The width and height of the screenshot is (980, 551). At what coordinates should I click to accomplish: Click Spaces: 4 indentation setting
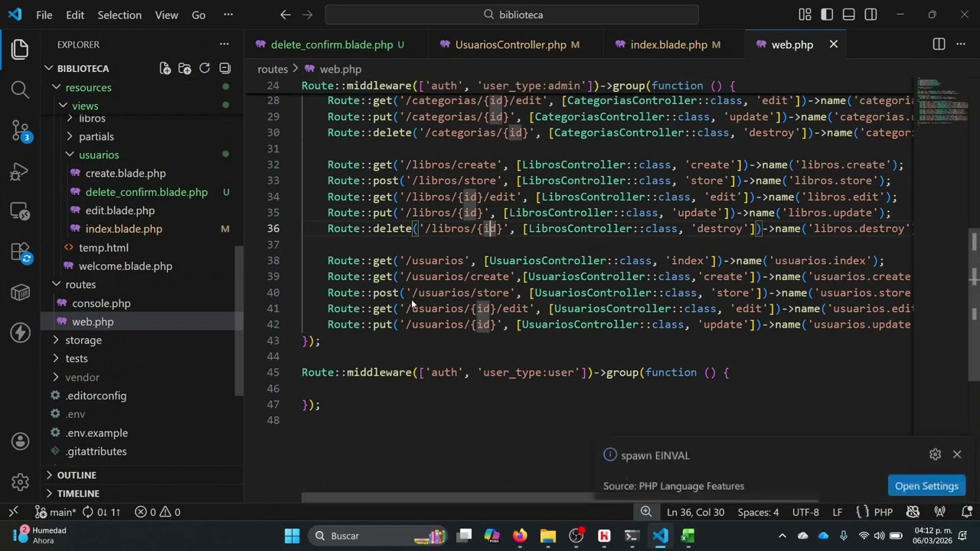758,512
